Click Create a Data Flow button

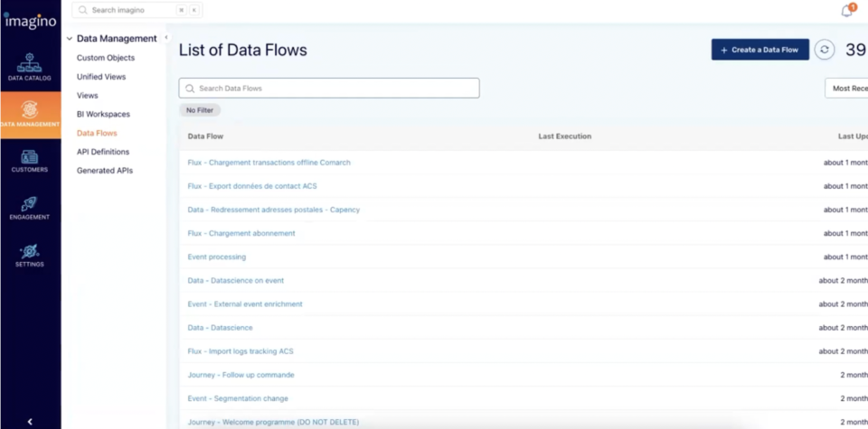tap(759, 50)
